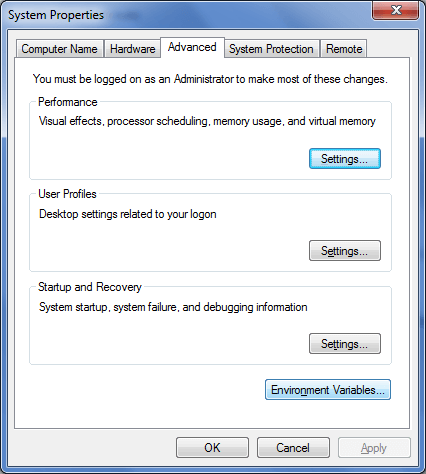
Task: Open Performance Settings button
Action: click(345, 159)
